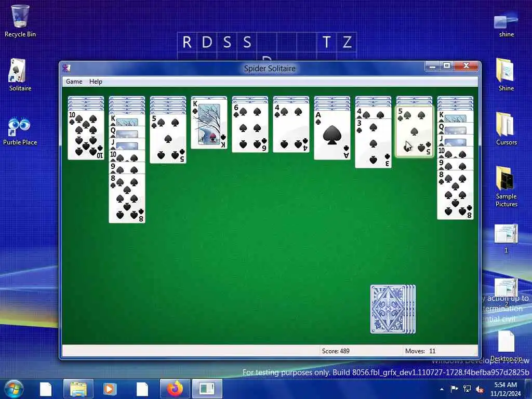The height and width of the screenshot is (399, 532).
Task: Close the Spider Solitaire window
Action: (x=466, y=66)
